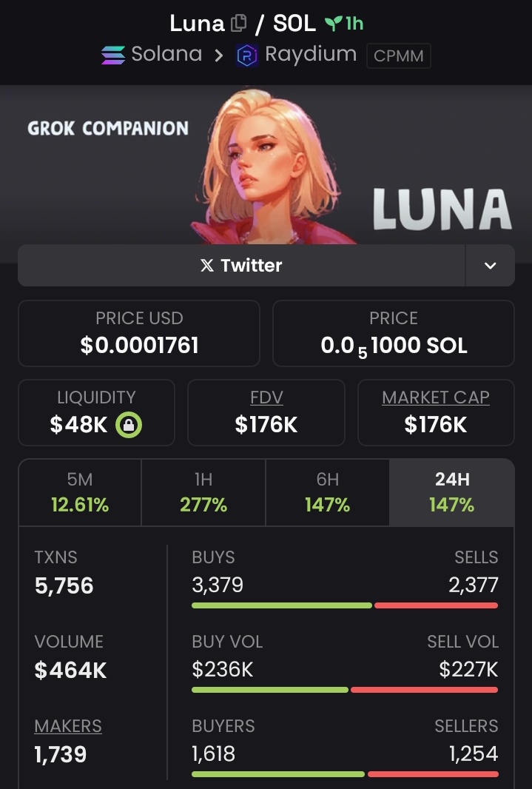Click the underlined MAKERS label
532x789 pixels.
click(68, 726)
